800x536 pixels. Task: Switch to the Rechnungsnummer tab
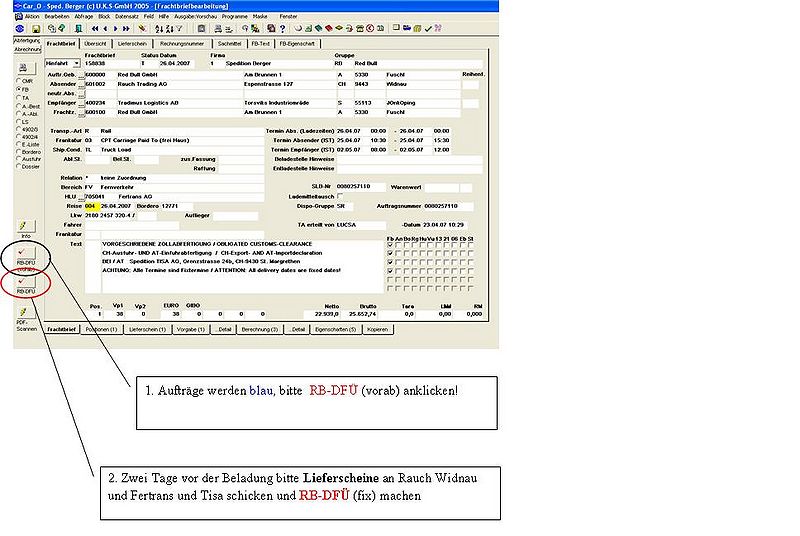[182, 44]
